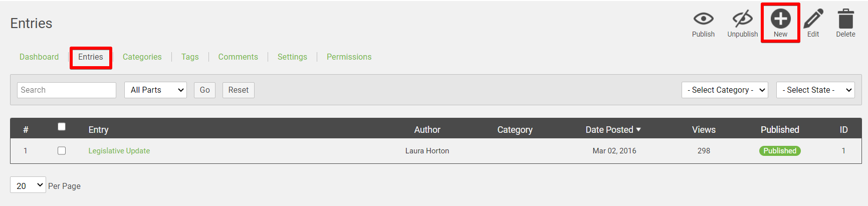This screenshot has height=206, width=868.
Task: Focus the Search input field
Action: pos(67,90)
